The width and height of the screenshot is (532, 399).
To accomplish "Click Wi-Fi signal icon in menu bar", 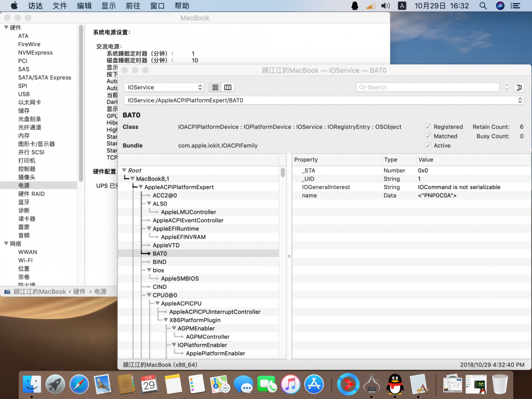I will (x=371, y=6).
